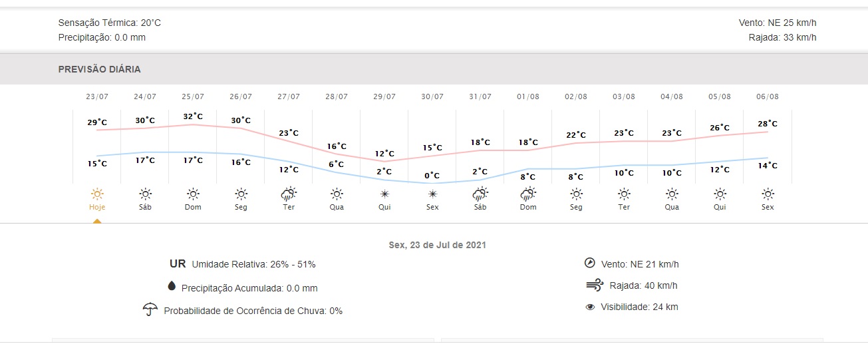Click the eye icon beside Visibilidade
This screenshot has height=344, width=868.
tap(590, 307)
